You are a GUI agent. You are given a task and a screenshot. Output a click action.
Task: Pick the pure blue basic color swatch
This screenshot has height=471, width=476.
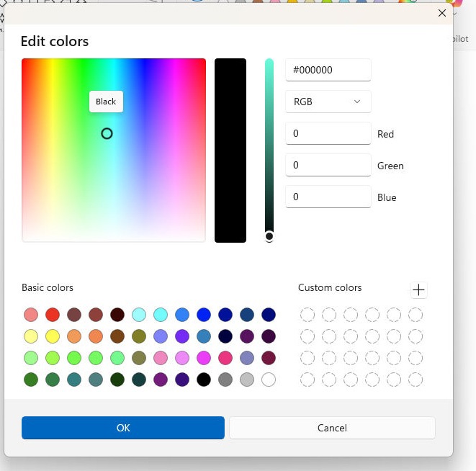tap(204, 315)
